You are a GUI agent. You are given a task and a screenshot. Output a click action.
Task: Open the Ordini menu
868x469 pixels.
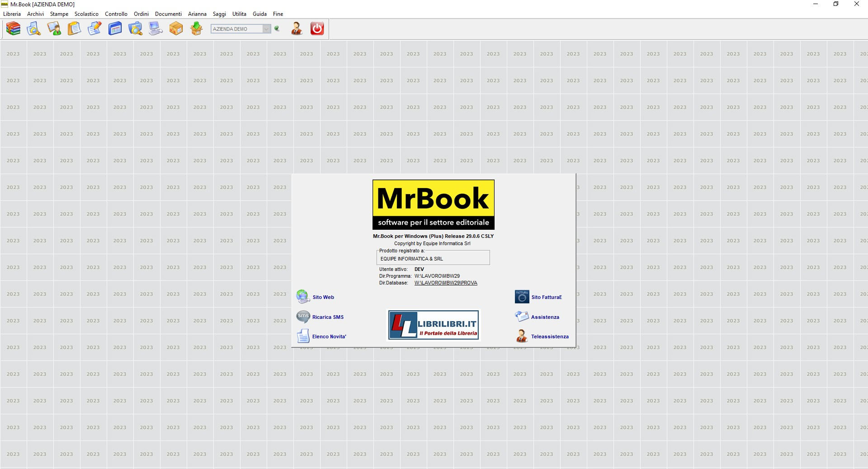[141, 14]
